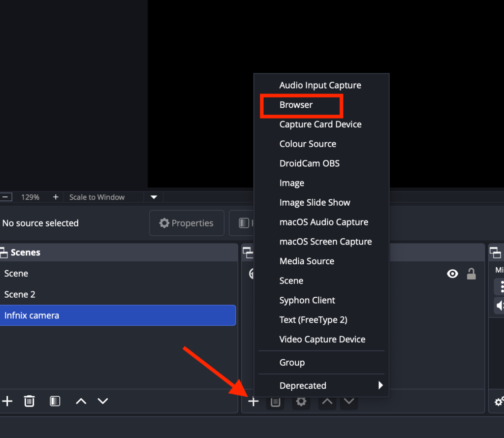504x438 pixels.
Task: Move scene up with the up arrow
Action: [x=81, y=401]
